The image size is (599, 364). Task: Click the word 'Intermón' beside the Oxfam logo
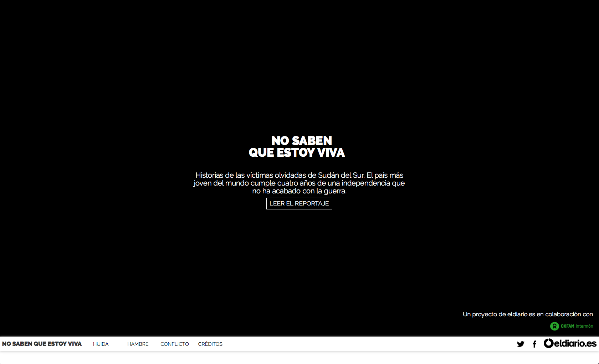coord(584,326)
